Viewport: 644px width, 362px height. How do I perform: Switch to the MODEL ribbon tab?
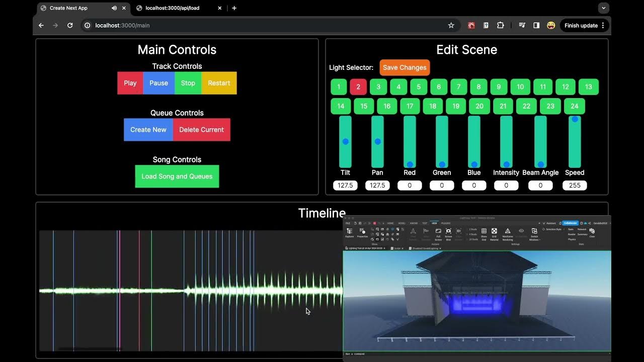pos(402,223)
